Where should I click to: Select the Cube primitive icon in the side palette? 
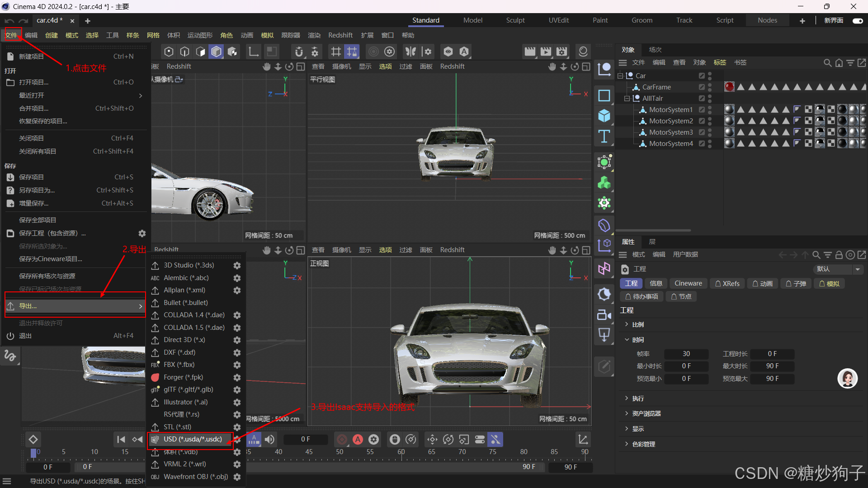[x=604, y=116]
